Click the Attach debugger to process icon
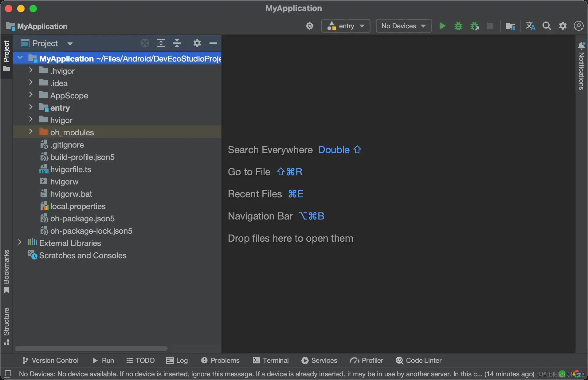Image resolution: width=588 pixels, height=380 pixels. point(475,26)
